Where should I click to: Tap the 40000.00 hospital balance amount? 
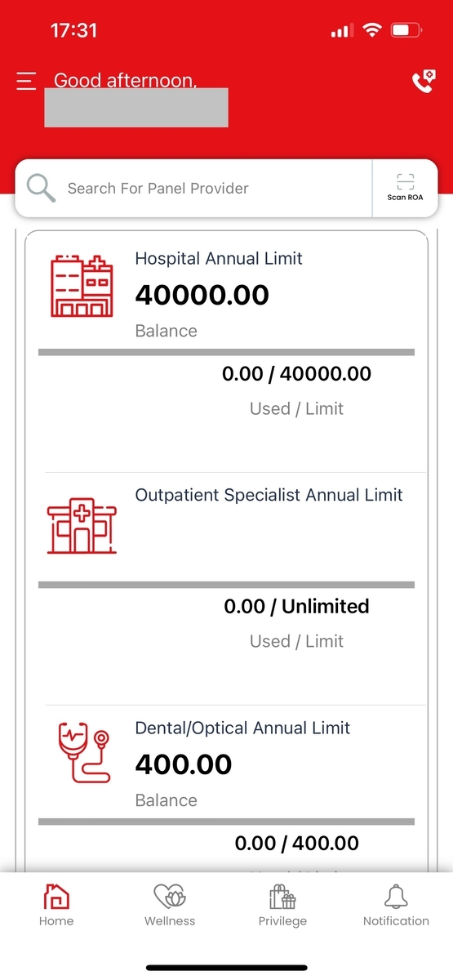[x=202, y=295]
